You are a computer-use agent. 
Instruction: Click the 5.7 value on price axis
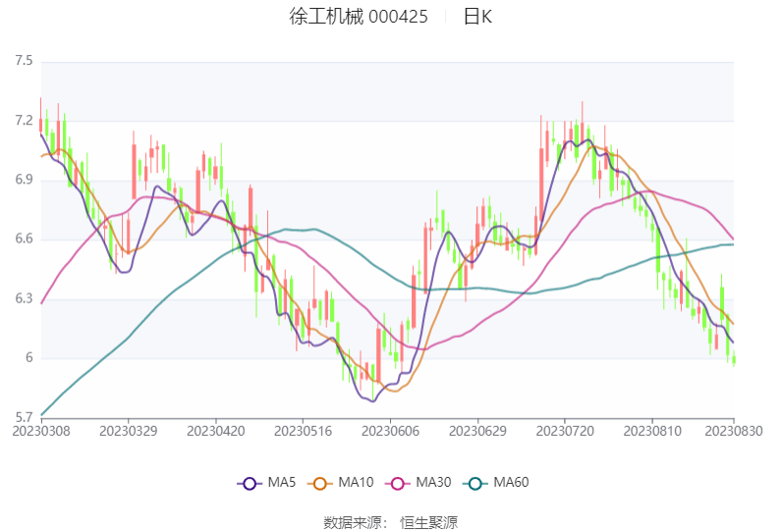pyautogui.click(x=24, y=417)
